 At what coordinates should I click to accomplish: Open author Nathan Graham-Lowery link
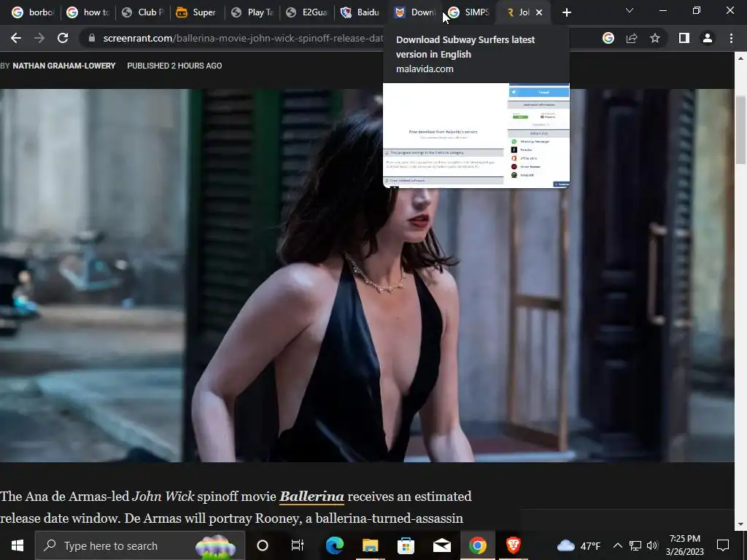(x=64, y=66)
